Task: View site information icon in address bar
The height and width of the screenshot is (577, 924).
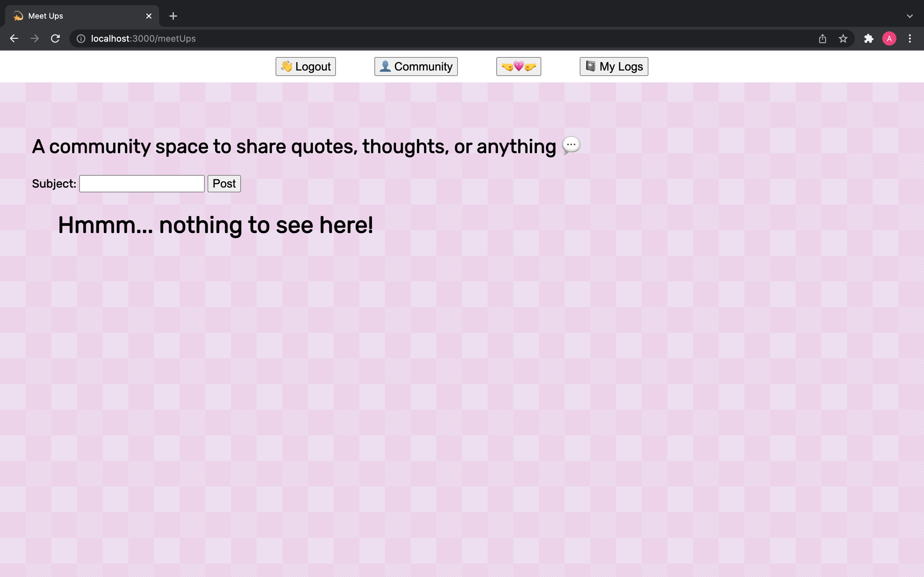Action: (81, 38)
